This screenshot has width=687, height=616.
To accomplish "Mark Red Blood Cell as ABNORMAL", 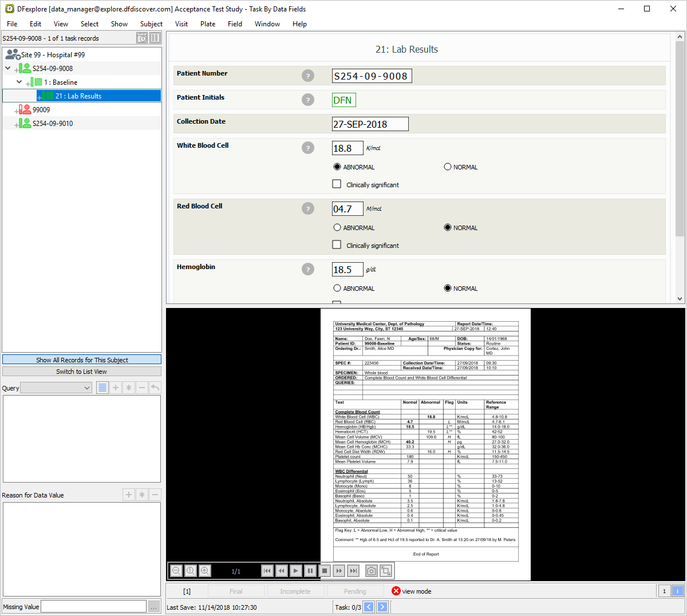I will [337, 228].
